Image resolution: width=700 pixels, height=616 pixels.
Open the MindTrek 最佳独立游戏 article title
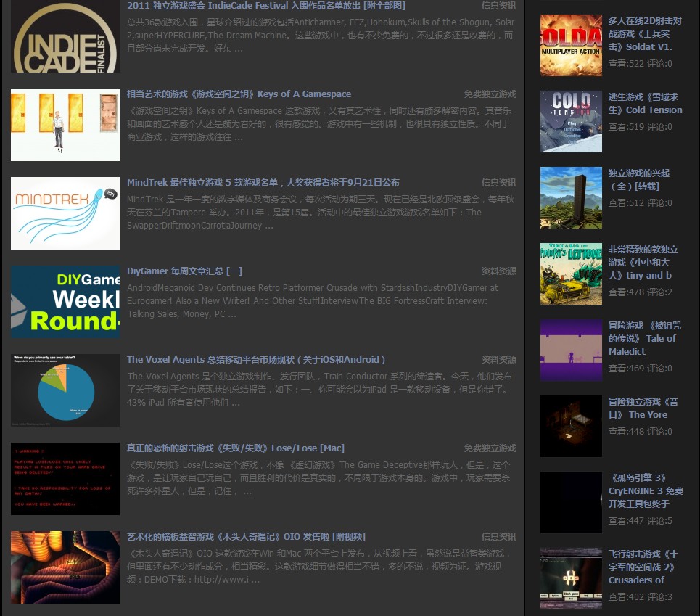click(x=263, y=183)
